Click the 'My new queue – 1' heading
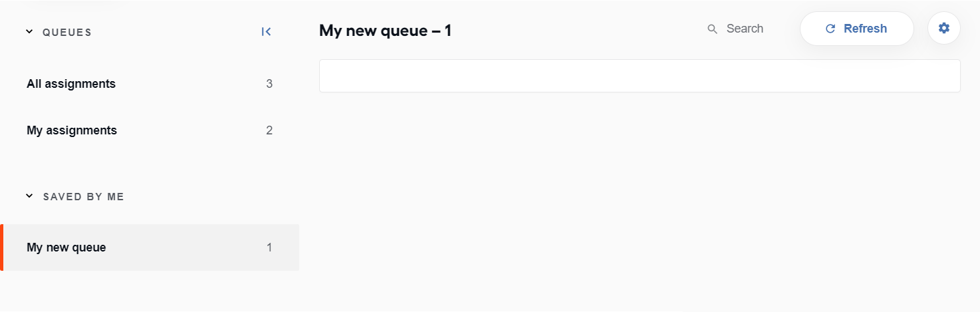The image size is (980, 312). tap(386, 30)
